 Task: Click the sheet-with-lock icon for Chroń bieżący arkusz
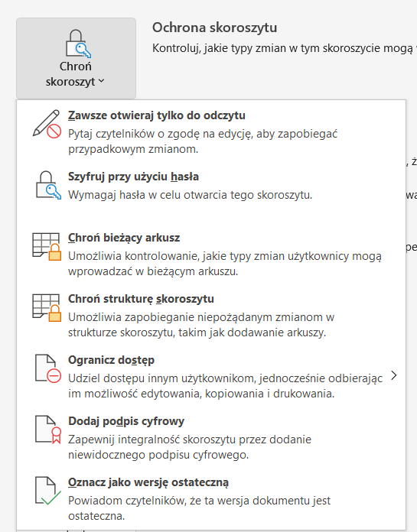pos(47,247)
